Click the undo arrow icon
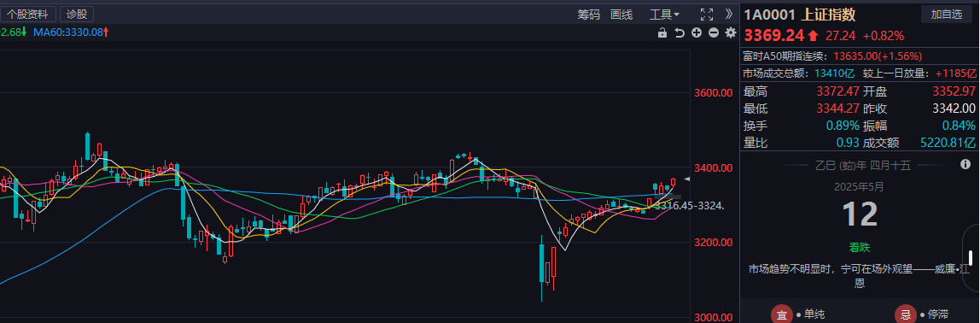This screenshot has width=980, height=323. (x=680, y=32)
